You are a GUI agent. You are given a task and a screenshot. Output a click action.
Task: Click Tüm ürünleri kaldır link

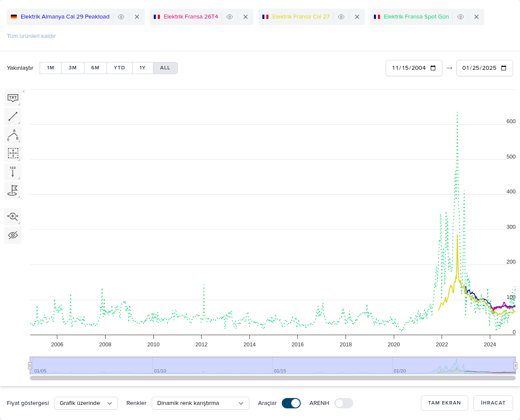(31, 36)
